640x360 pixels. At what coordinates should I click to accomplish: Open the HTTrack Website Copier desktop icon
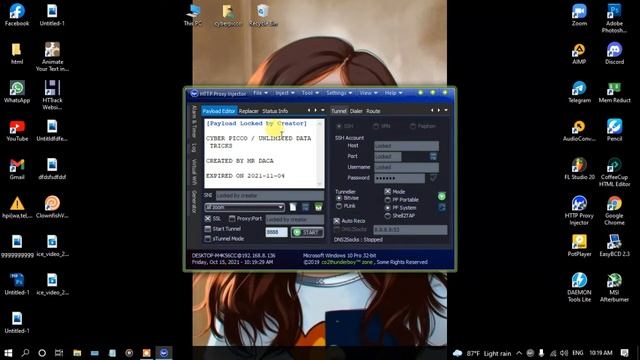52,96
